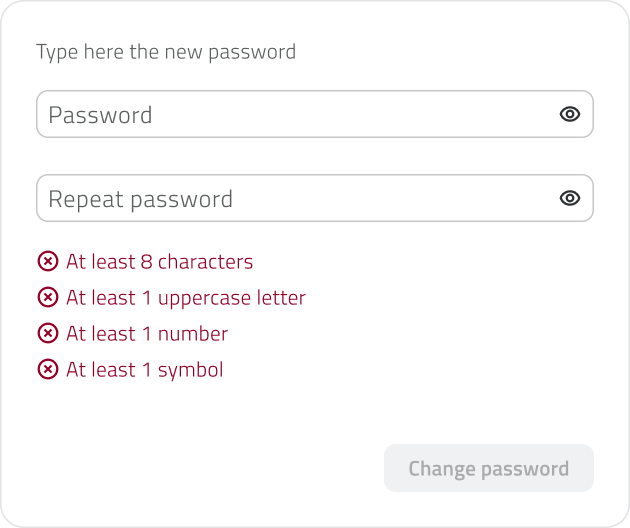Click the 'At least 1 number' requirement text
This screenshot has height=528, width=630.
pos(147,334)
